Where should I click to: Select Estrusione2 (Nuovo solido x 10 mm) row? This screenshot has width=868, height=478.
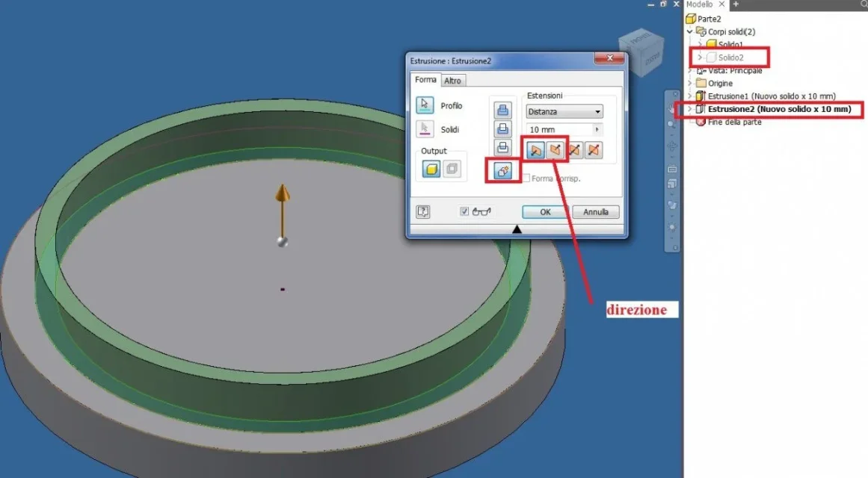pos(773,109)
